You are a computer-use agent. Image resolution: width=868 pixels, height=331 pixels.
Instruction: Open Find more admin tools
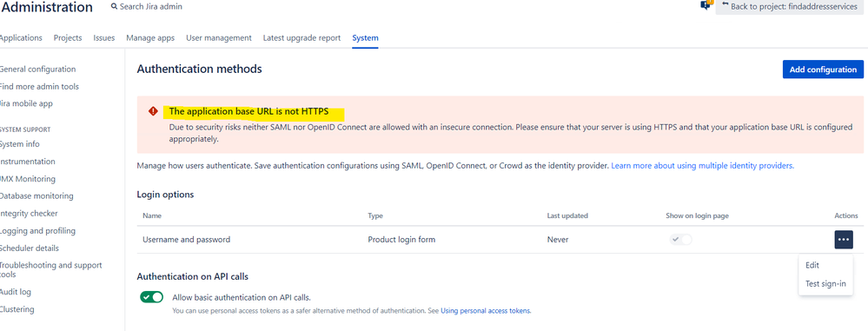coord(39,86)
